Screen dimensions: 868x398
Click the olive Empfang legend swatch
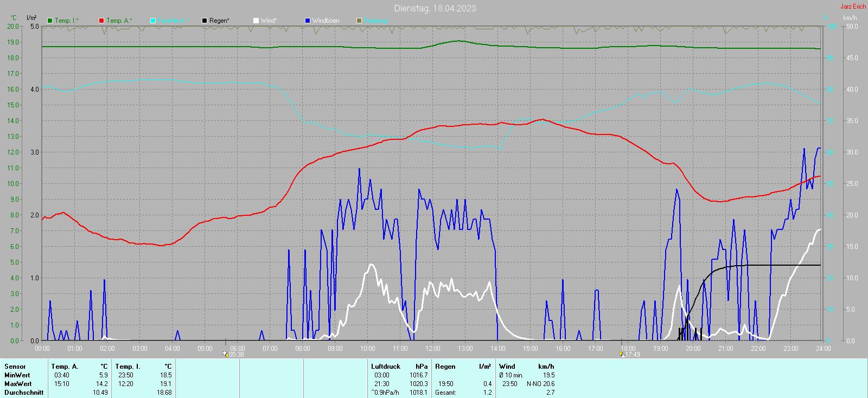click(x=359, y=21)
